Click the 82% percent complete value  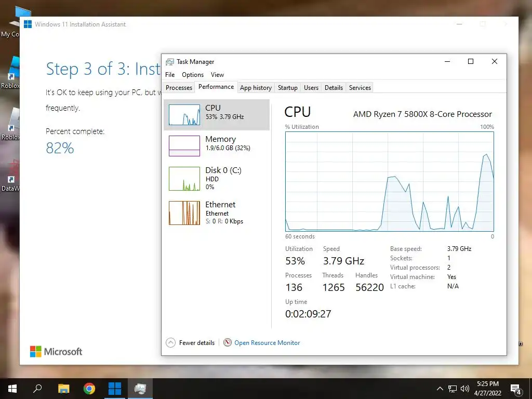60,148
